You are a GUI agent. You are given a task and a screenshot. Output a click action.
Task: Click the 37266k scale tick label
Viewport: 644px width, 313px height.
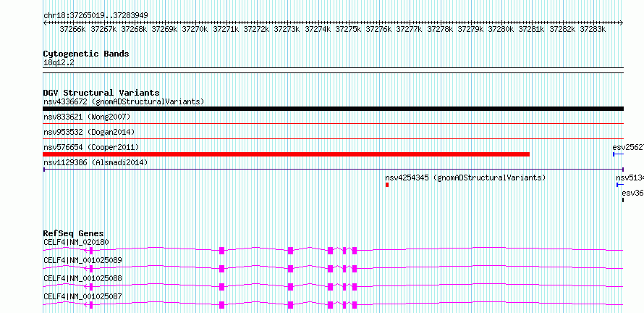72,29
